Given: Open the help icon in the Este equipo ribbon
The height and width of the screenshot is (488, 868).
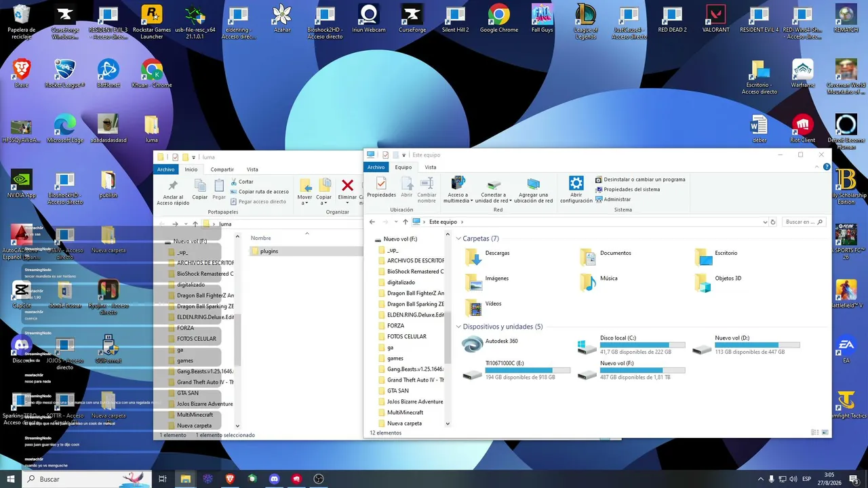Looking at the screenshot, I should (x=826, y=167).
